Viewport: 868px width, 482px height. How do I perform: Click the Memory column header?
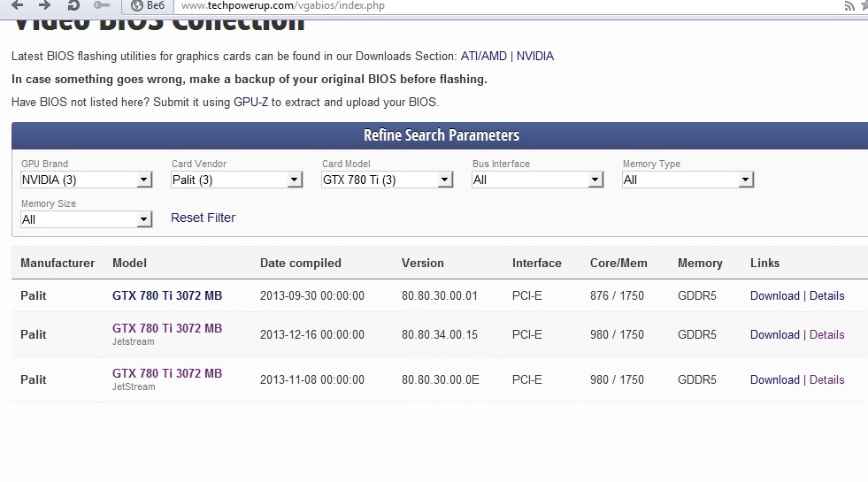tap(700, 263)
